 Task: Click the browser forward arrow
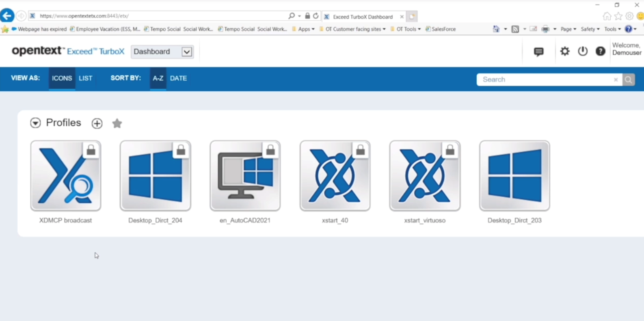pyautogui.click(x=21, y=16)
